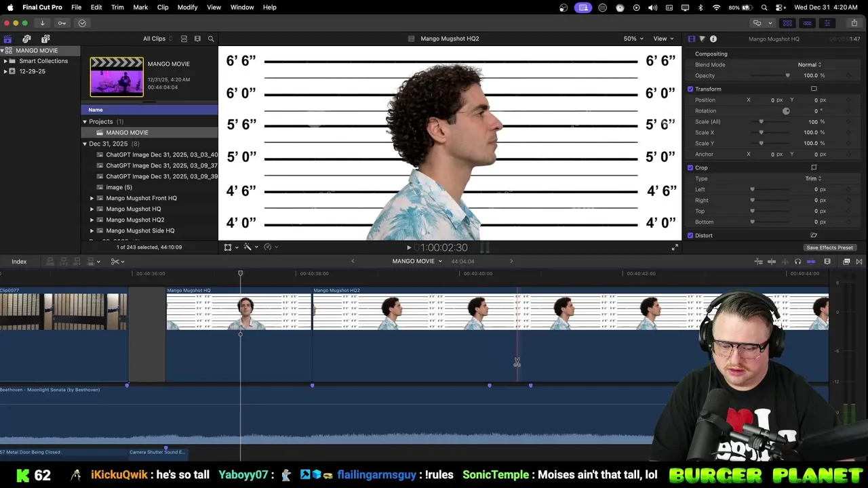
Task: Show Crop onscreen controls in inspector
Action: 814,167
